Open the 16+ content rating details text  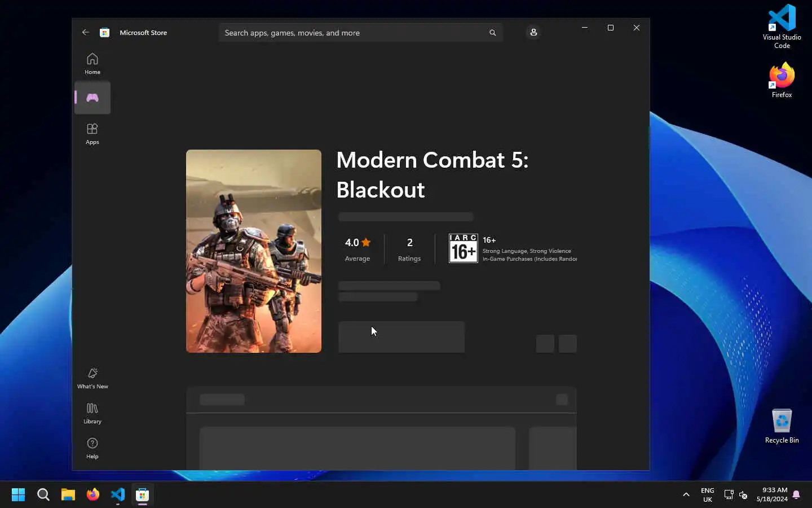click(529, 249)
